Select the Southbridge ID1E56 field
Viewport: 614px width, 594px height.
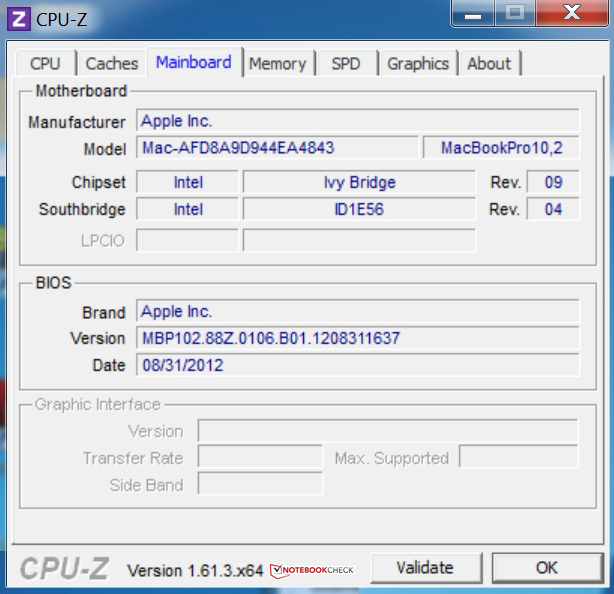click(x=359, y=209)
